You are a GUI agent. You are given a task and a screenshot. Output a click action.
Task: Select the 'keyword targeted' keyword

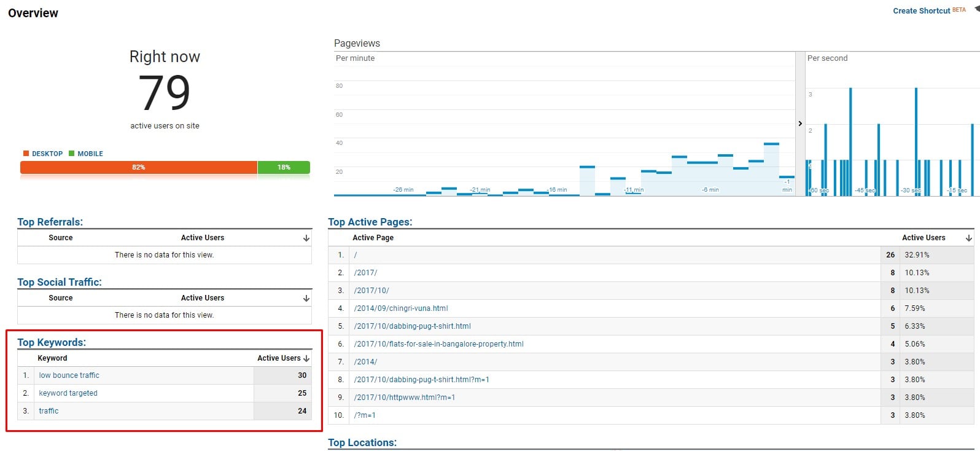[x=68, y=393]
